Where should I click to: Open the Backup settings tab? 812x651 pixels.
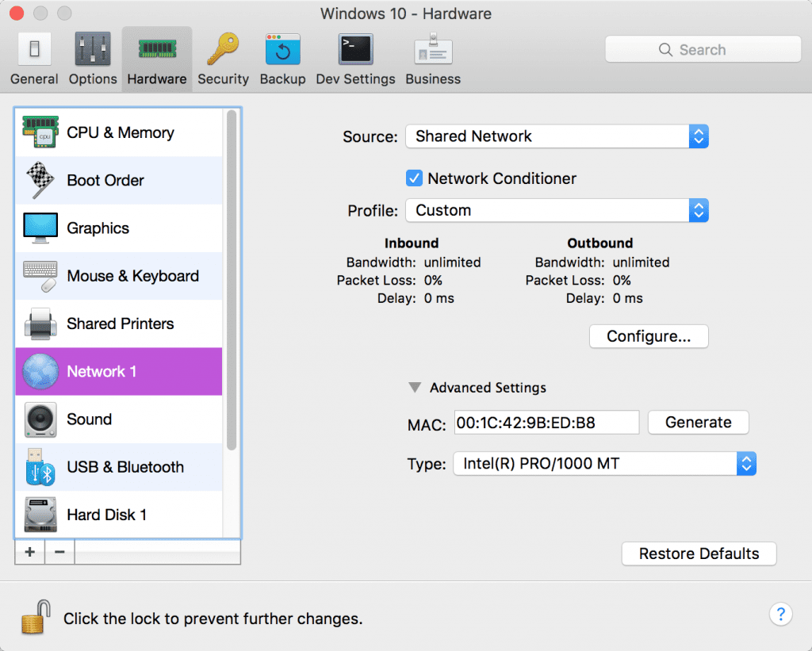point(282,58)
